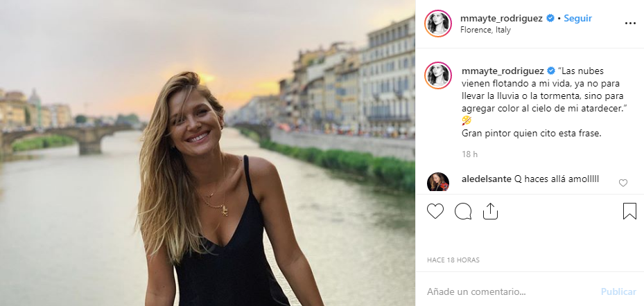Click the verified badge in header
This screenshot has height=306, width=644.
550,19
